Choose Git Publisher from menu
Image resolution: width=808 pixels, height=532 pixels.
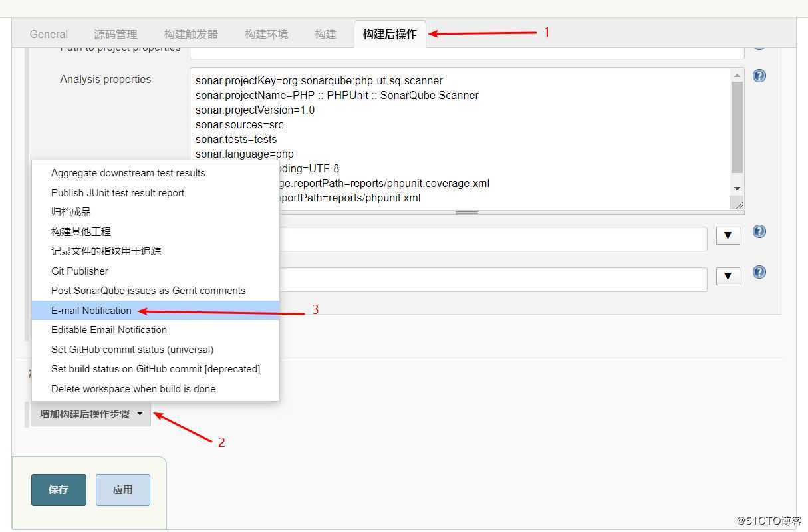coord(156,271)
